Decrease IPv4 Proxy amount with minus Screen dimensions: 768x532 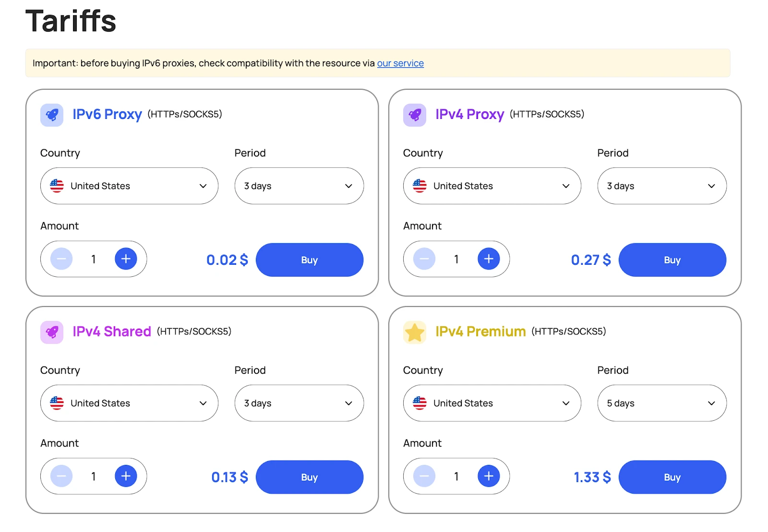pos(424,259)
